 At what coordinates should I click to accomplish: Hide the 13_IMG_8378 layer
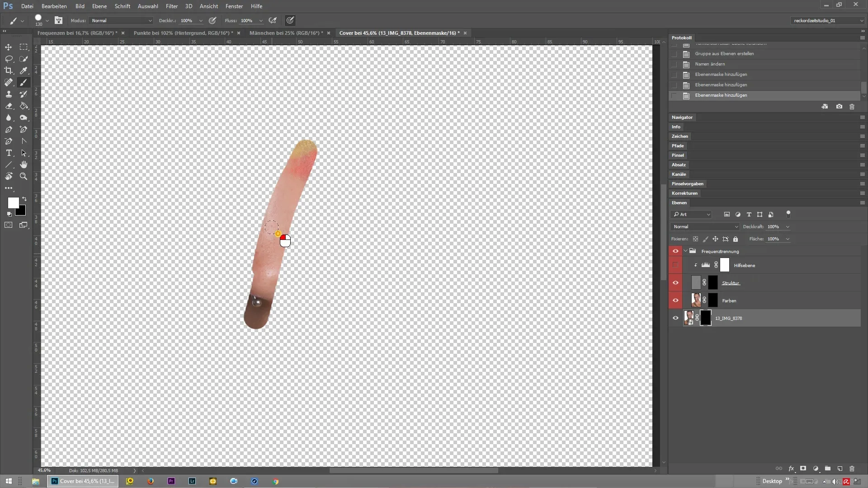tap(675, 318)
